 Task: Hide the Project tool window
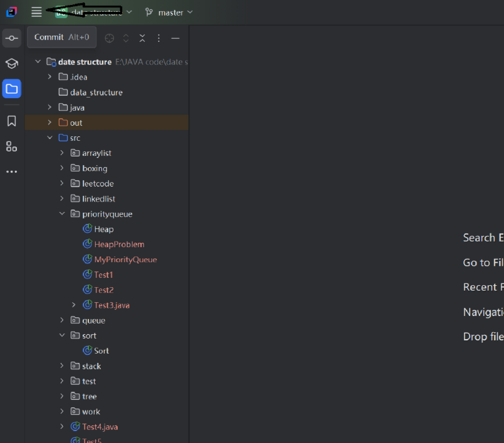click(x=175, y=38)
